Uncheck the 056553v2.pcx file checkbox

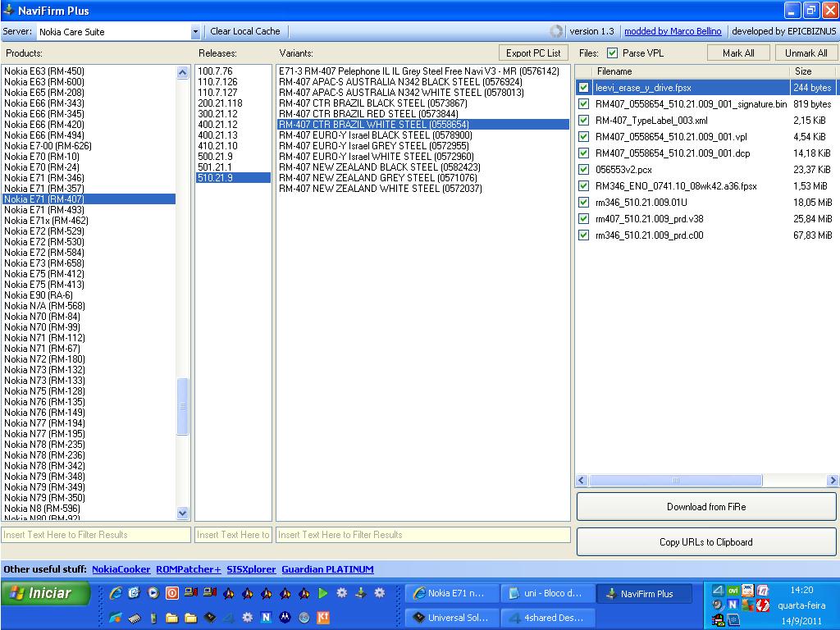click(x=584, y=169)
